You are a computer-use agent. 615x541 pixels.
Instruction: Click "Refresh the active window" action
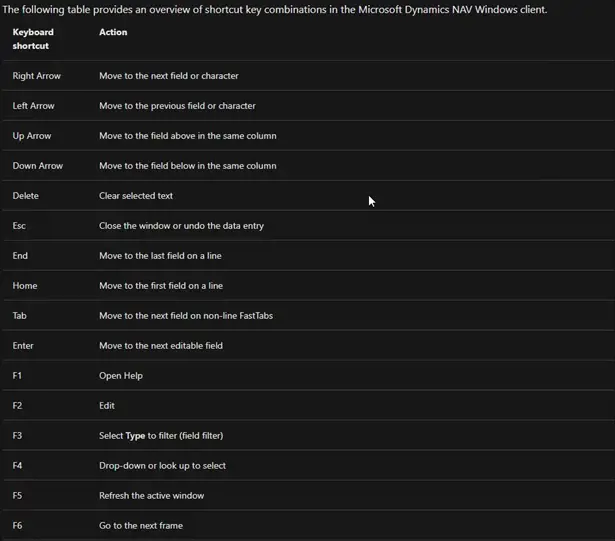coord(152,496)
